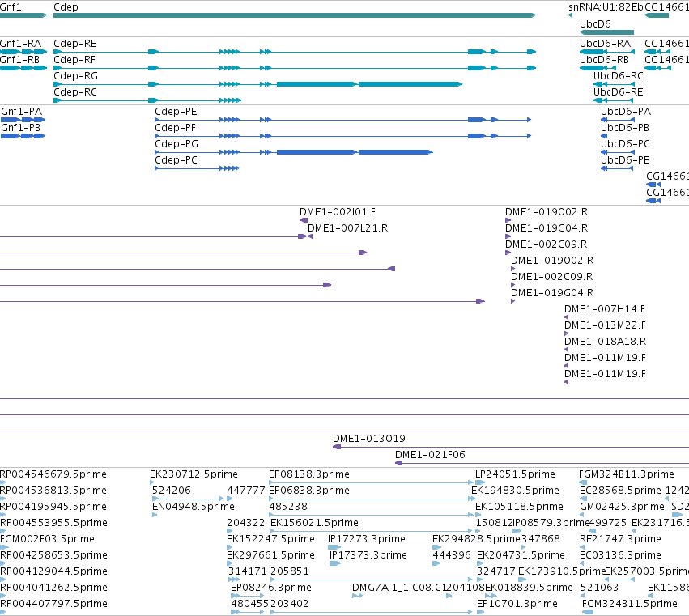The height and width of the screenshot is (616, 689).
Task: Click the Cdep-PF protein label
Action: (x=176, y=128)
